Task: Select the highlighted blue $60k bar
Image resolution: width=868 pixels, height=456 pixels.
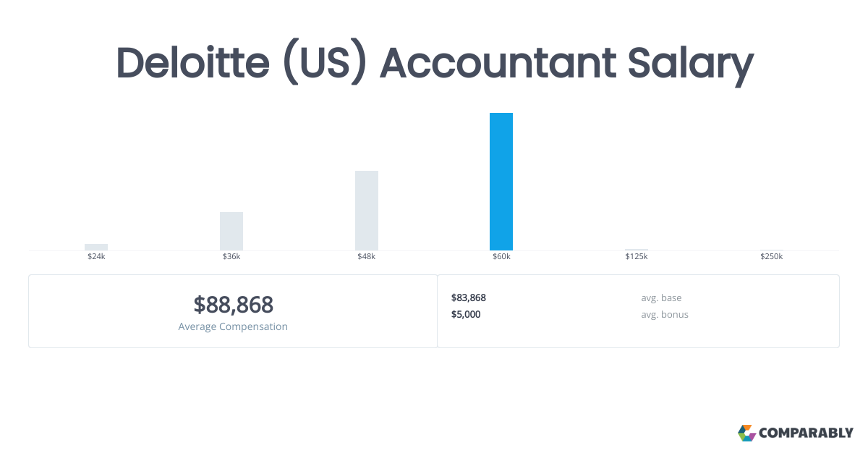Action: click(501, 182)
